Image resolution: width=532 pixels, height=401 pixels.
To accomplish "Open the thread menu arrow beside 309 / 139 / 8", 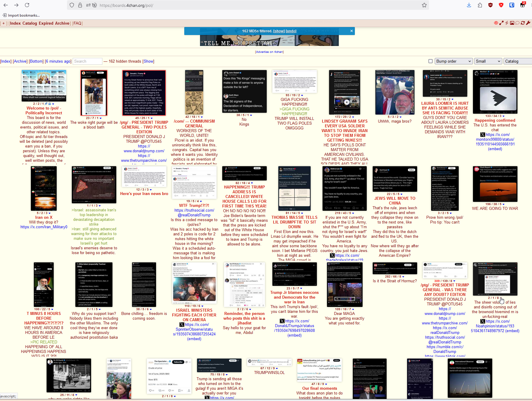I will tap(454, 281).
